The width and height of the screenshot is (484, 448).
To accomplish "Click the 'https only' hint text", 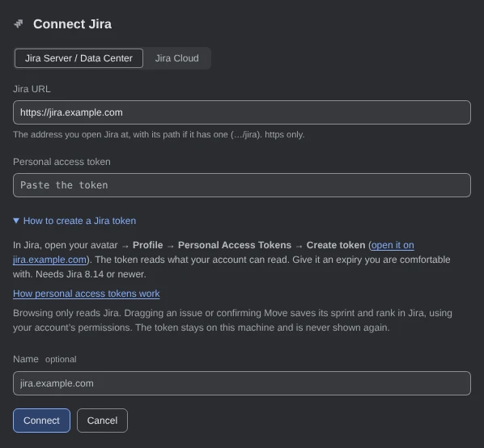I will (284, 135).
